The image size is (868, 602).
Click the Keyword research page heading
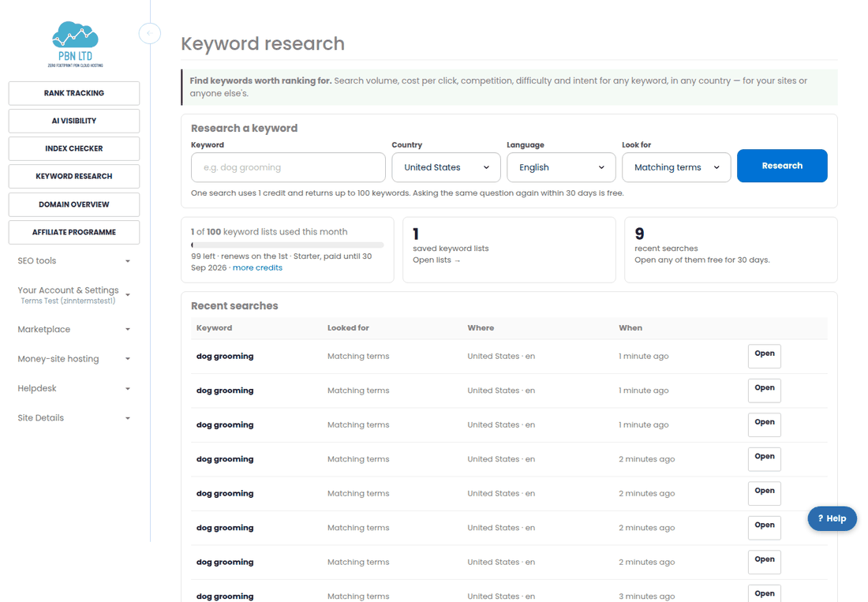pos(263,43)
